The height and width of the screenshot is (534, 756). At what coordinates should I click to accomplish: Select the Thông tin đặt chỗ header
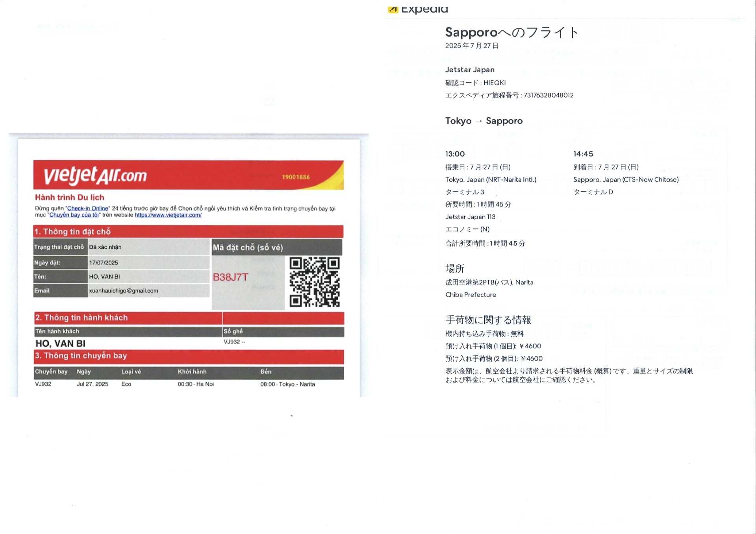click(x=72, y=232)
